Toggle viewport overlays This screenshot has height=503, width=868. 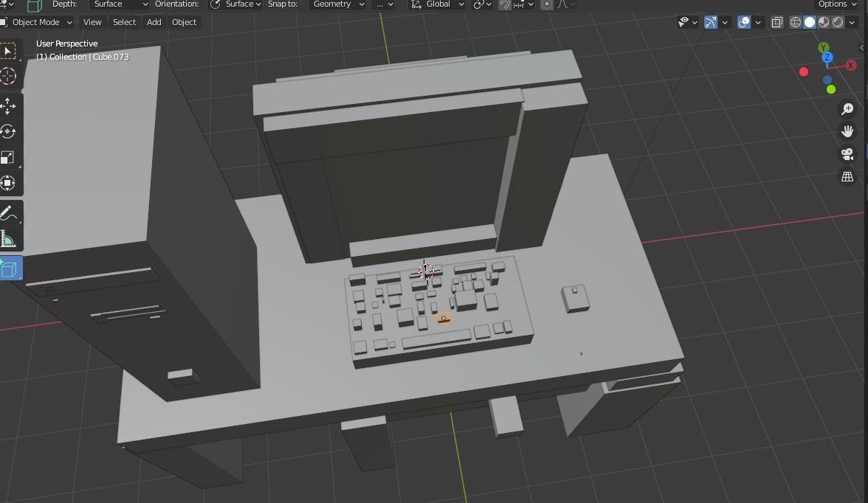[x=745, y=22]
